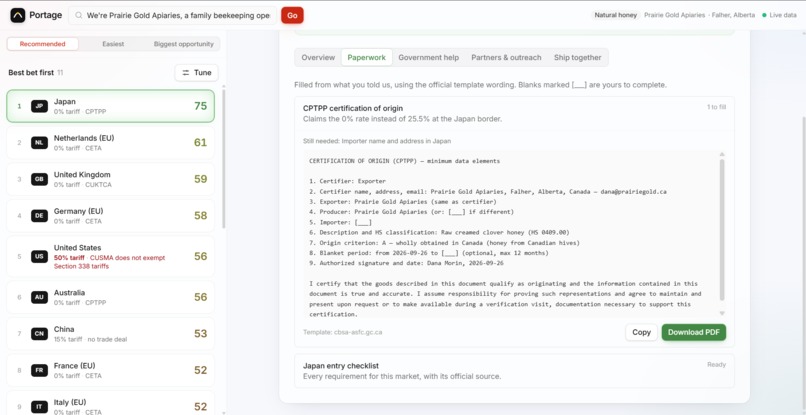The width and height of the screenshot is (806, 415).
Task: Click 'Claims the 0% rate' description
Action: [x=402, y=119]
